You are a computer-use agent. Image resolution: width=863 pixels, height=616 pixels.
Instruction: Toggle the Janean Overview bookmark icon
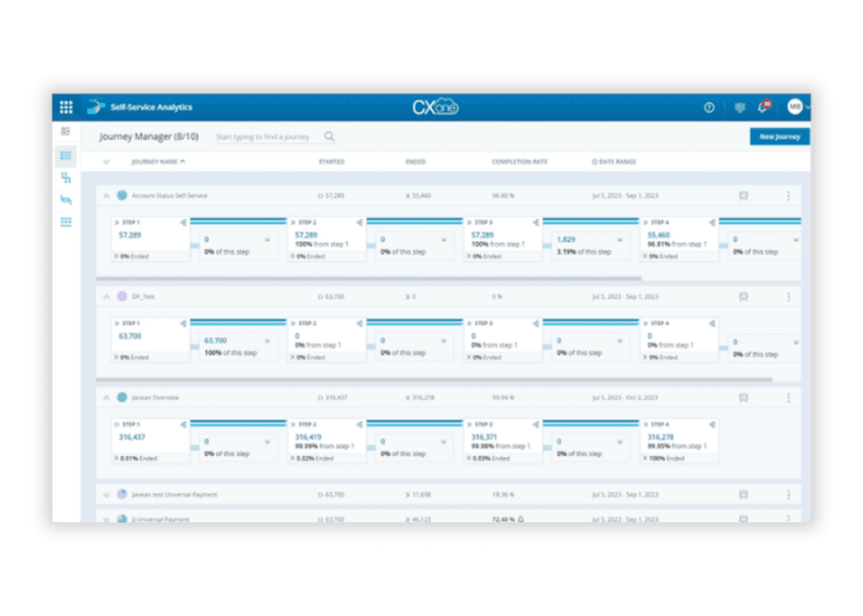point(743,398)
